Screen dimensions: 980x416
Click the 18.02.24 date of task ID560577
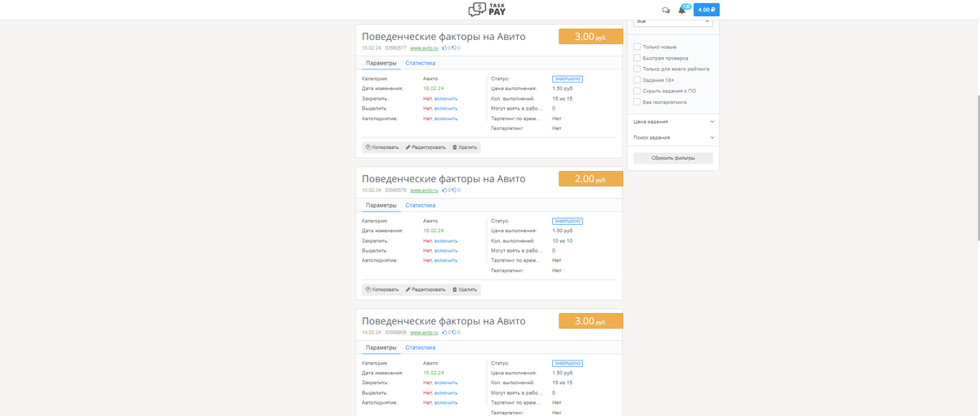point(434,88)
